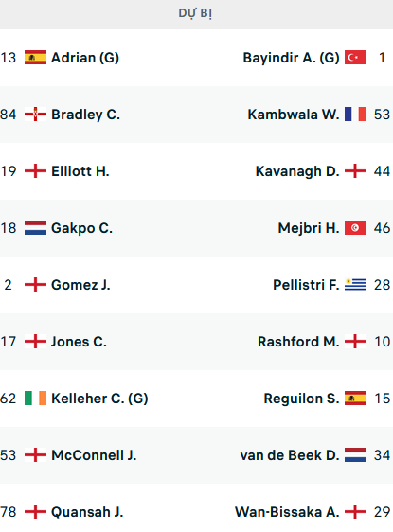Click Netherlands flag by van de Beek D.
The height and width of the screenshot is (532, 393).
coord(355,455)
